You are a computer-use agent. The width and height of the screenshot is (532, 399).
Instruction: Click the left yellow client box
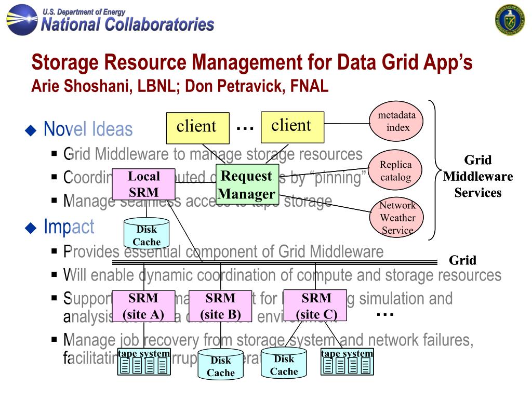coord(198,128)
